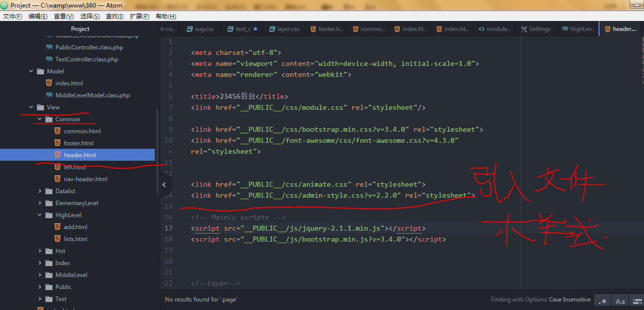644x310 pixels.
Task: Click the PHP icon of MiddleLevelModel.class.php
Action: [x=49, y=95]
